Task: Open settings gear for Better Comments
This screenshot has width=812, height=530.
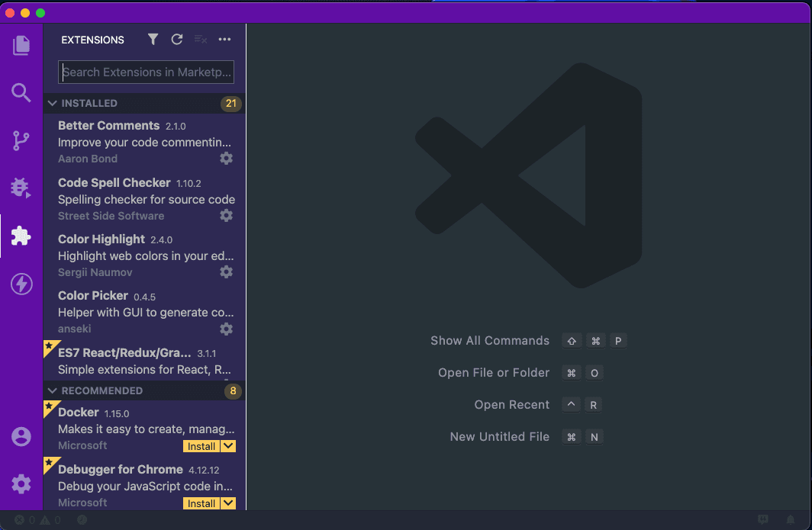Action: click(x=226, y=159)
